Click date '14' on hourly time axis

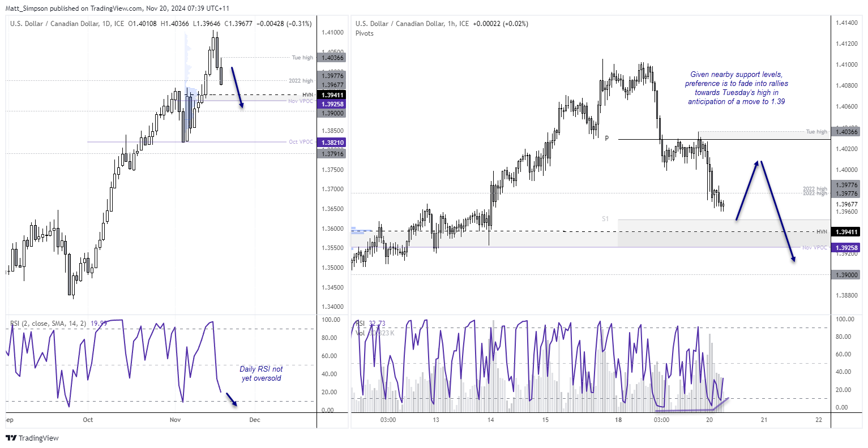click(x=490, y=420)
